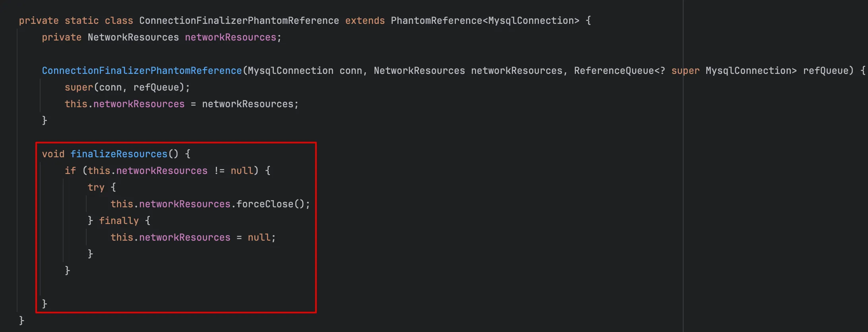The height and width of the screenshot is (332, 868).
Task: Click the class keyword
Action: pos(119,21)
